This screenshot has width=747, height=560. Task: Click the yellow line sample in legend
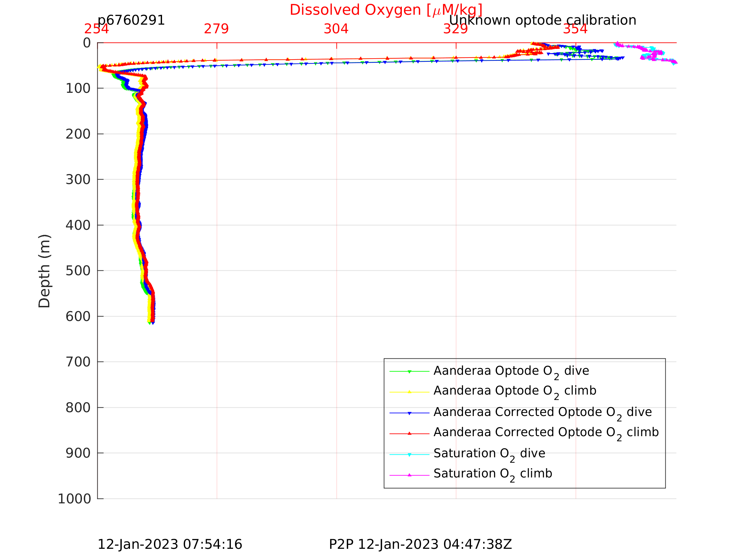click(x=409, y=392)
